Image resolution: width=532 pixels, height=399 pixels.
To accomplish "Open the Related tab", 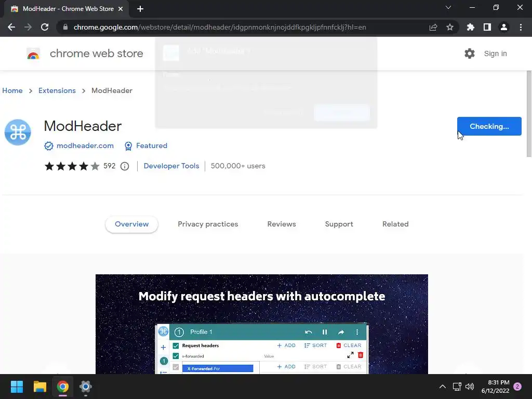I will pyautogui.click(x=395, y=224).
